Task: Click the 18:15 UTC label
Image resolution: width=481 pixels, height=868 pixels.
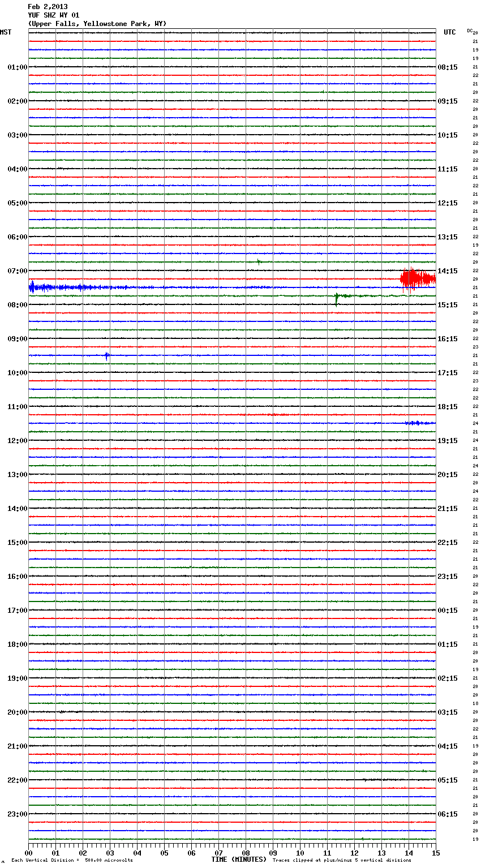Action: [x=448, y=407]
